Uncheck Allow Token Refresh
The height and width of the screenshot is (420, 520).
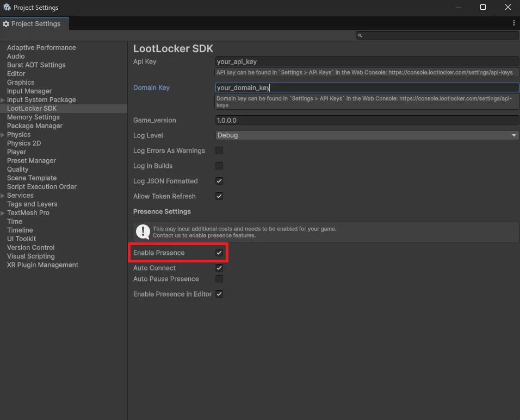pyautogui.click(x=219, y=196)
